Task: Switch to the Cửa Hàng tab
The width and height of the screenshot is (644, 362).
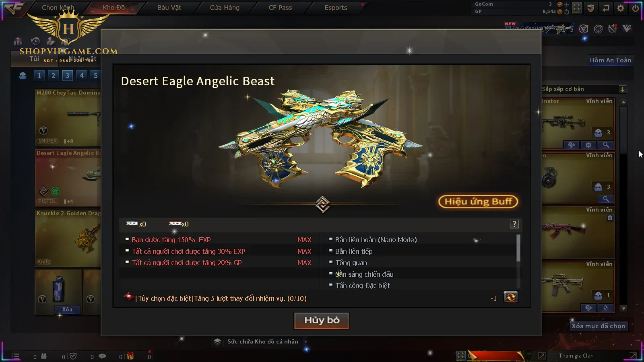Action: click(x=225, y=8)
